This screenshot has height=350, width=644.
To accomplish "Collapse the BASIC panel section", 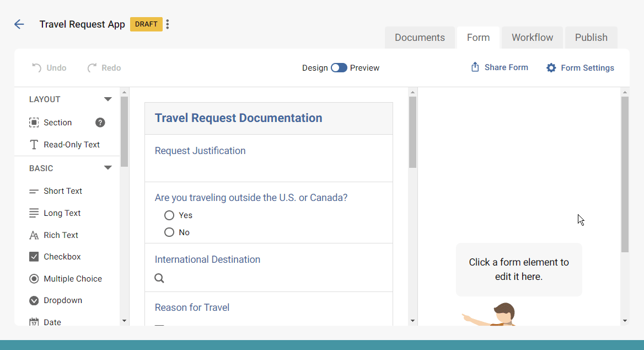I will coord(108,168).
